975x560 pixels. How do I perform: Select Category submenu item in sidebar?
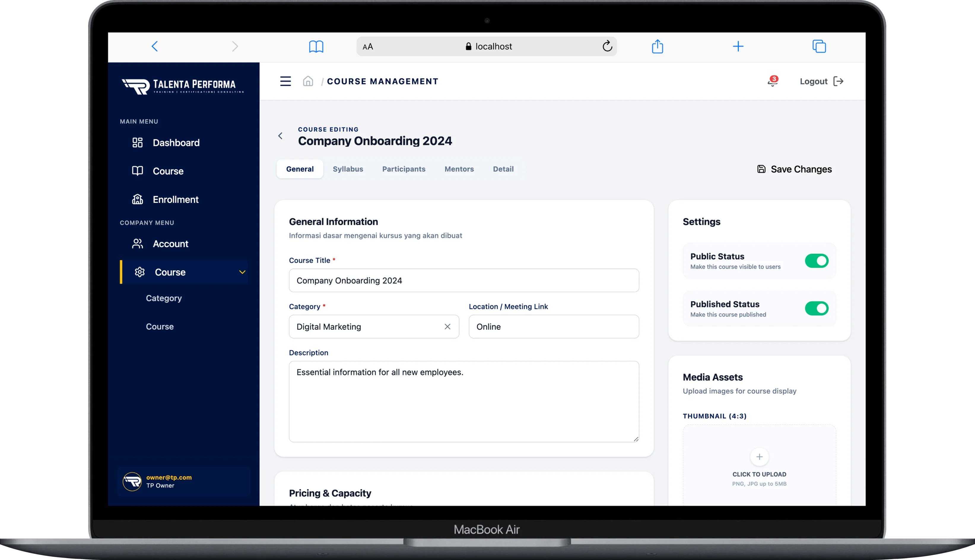[163, 298]
